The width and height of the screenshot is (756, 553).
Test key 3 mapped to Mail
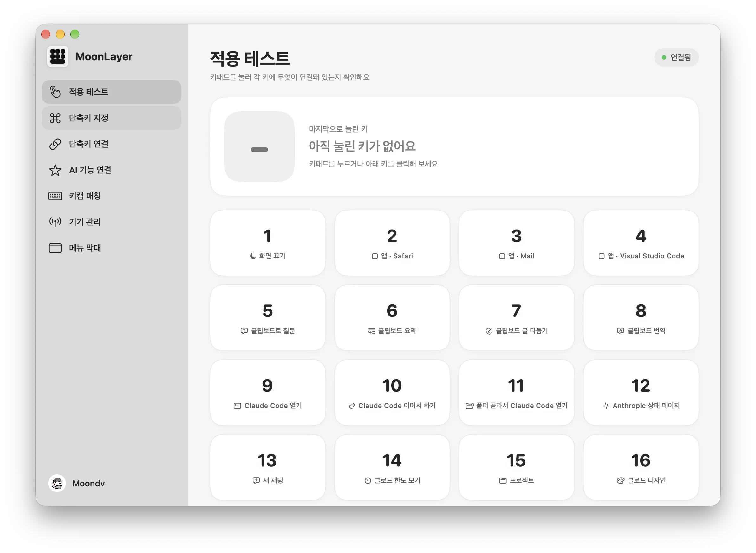[x=517, y=243]
